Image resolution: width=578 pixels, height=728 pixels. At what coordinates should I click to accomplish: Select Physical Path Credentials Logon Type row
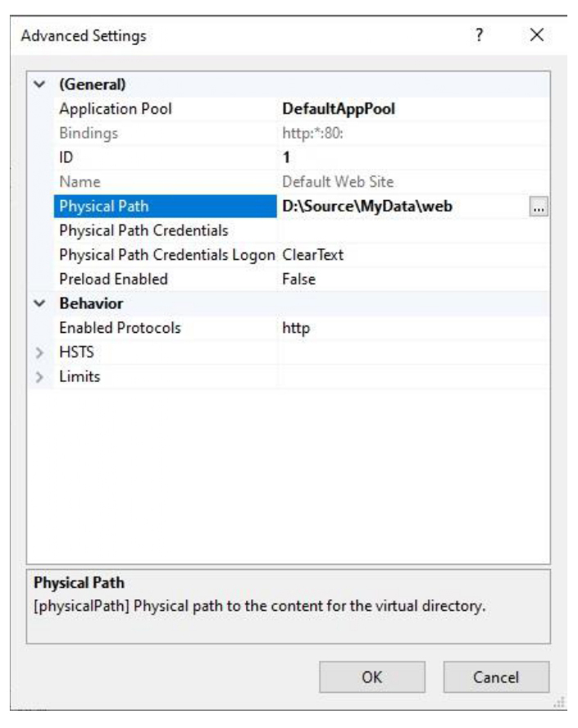tap(164, 255)
